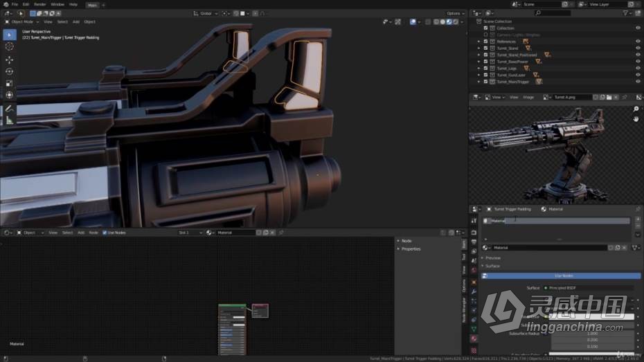Click the outliner search field
644x362 pixels.
coord(553,13)
